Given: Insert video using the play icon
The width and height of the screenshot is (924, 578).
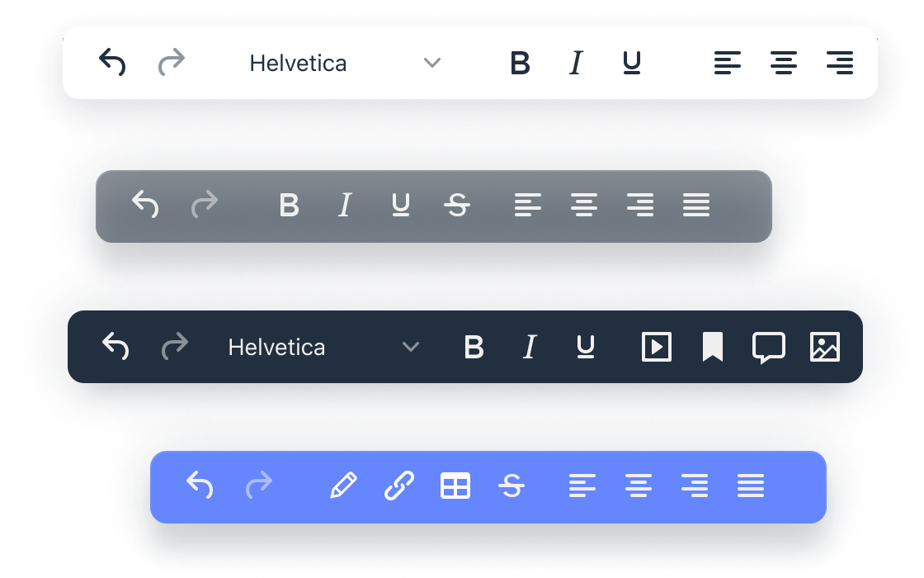Looking at the screenshot, I should (x=657, y=347).
